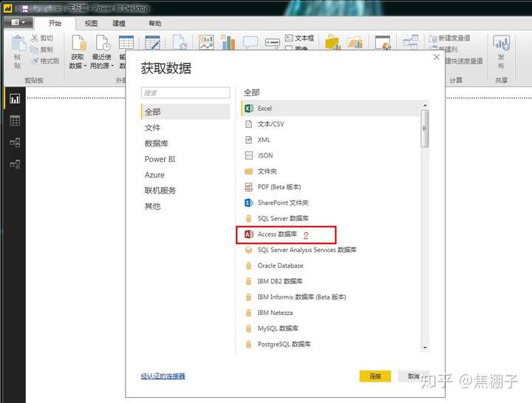Click the bottom sidebar view icon

15,164
